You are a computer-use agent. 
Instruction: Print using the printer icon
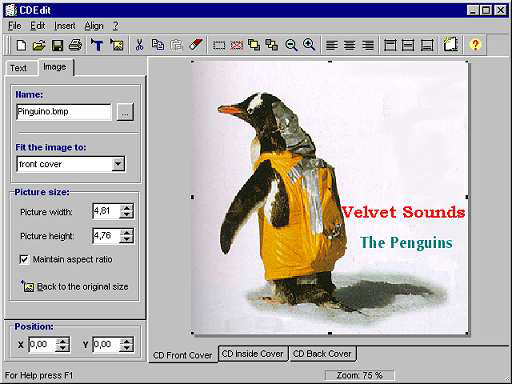[75, 45]
